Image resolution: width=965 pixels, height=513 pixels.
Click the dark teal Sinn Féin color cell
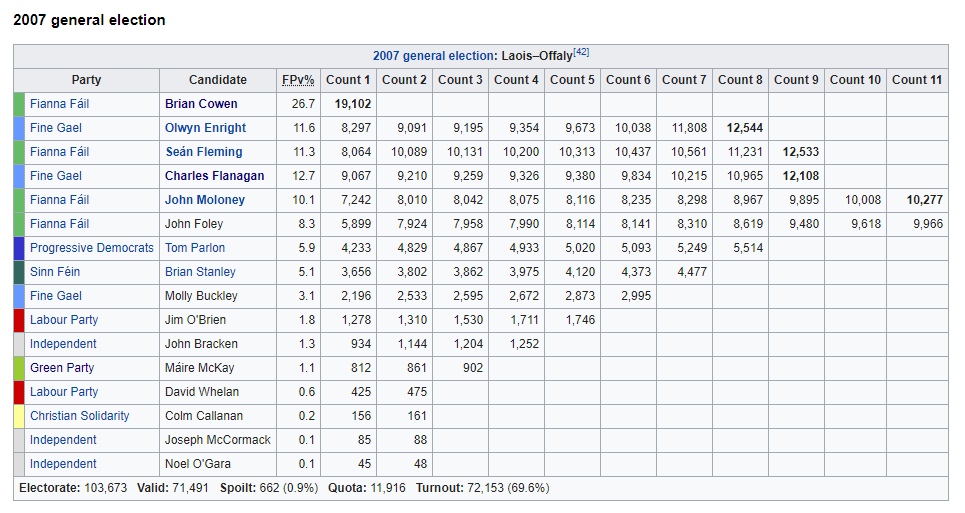pos(19,272)
